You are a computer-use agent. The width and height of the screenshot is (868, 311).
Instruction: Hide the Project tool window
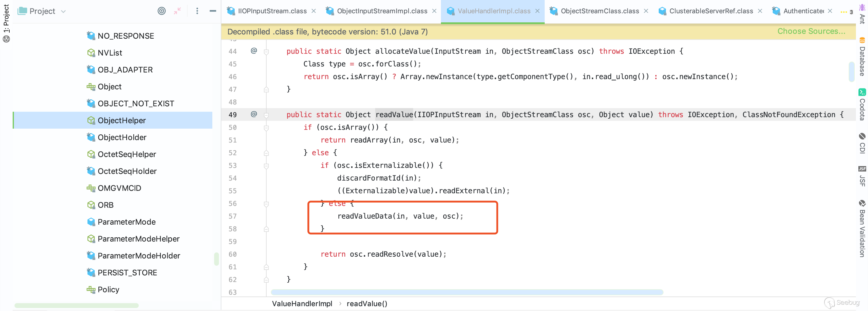coord(213,11)
